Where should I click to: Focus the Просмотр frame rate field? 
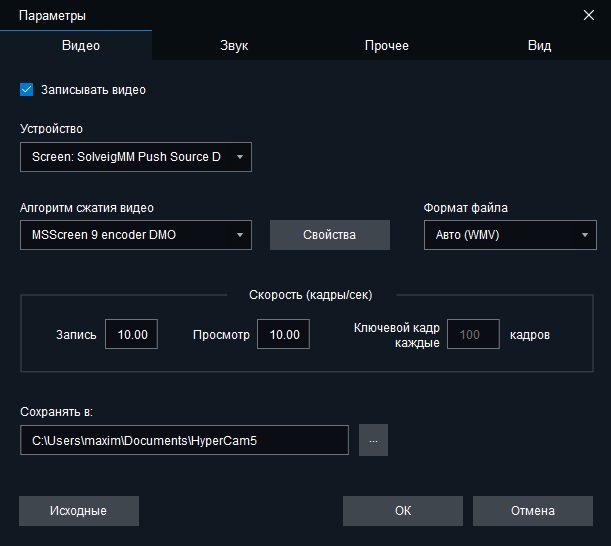283,334
